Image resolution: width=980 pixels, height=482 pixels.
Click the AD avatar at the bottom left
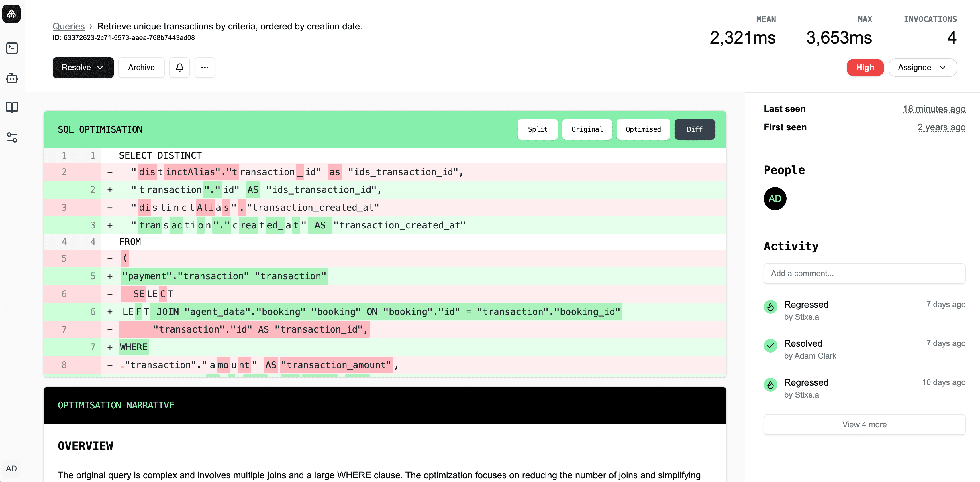click(x=11, y=468)
